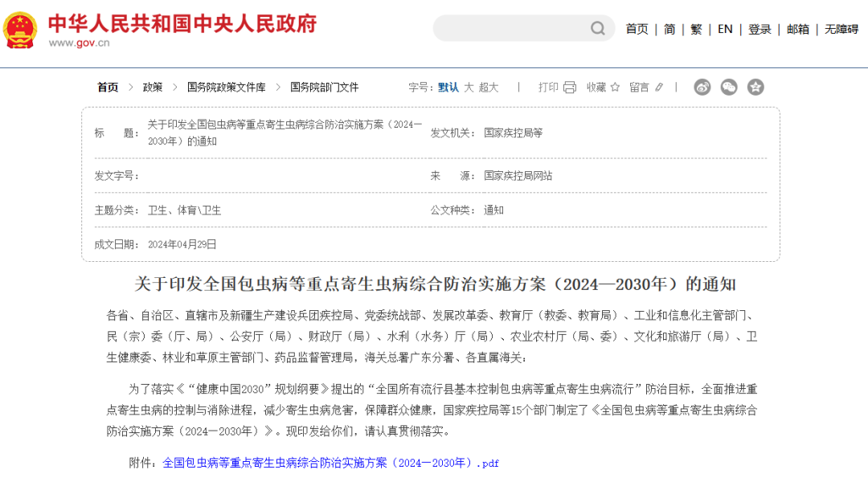
Task: Switch language to EN
Action: click(x=725, y=29)
